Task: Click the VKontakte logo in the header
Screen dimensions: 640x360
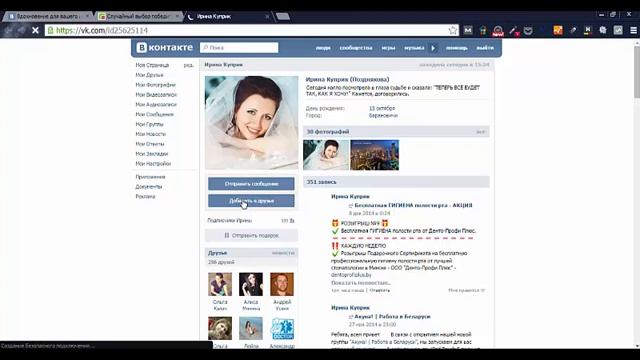Action: pyautogui.click(x=164, y=47)
